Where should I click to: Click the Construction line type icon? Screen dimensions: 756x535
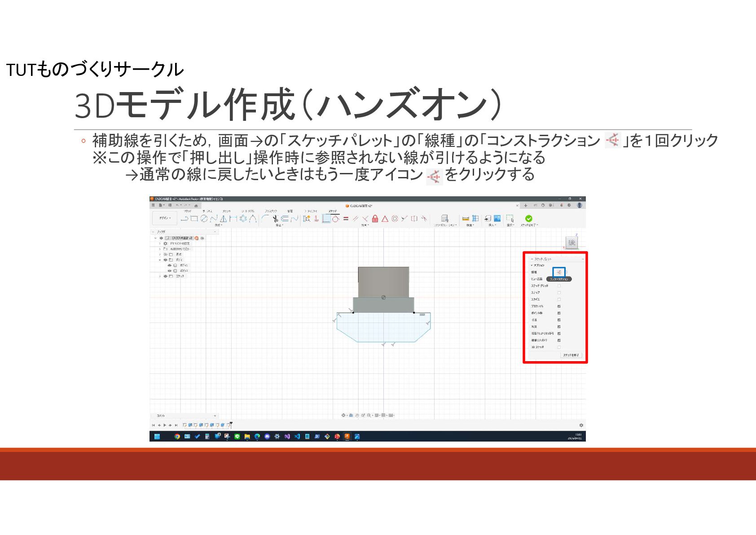559,272
